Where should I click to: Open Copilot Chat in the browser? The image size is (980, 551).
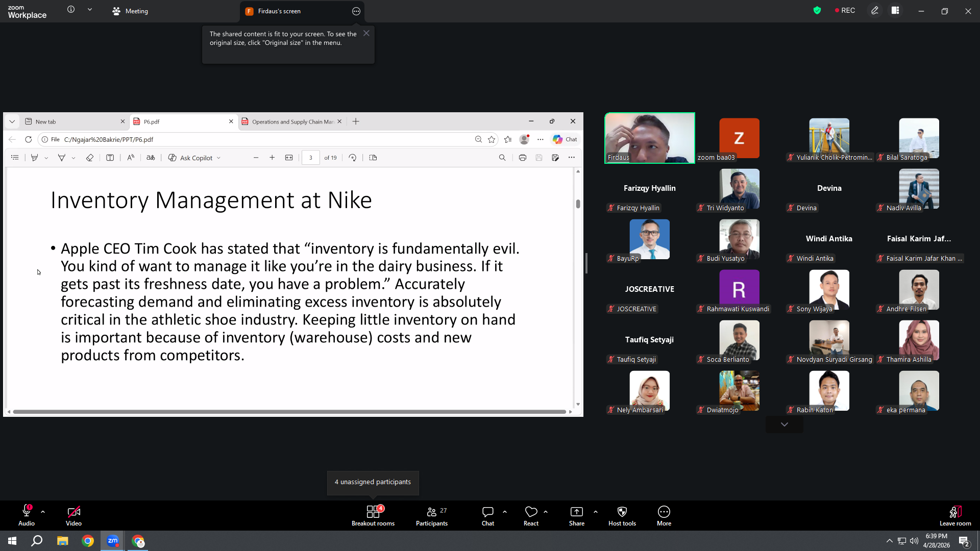coord(565,139)
